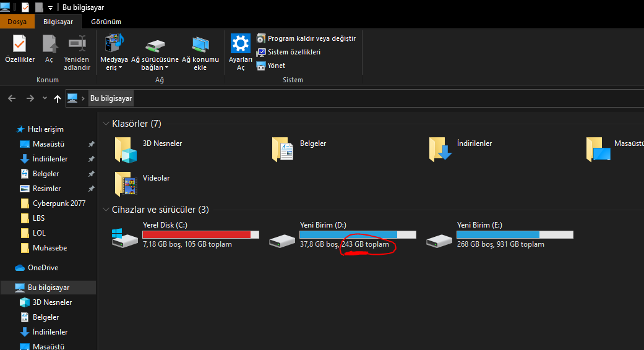The width and height of the screenshot is (644, 350).
Task: Click the pin icon next to Masaüstü
Action: click(x=91, y=144)
